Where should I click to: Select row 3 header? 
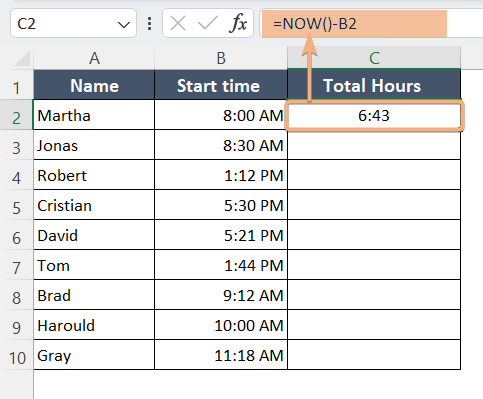17,145
